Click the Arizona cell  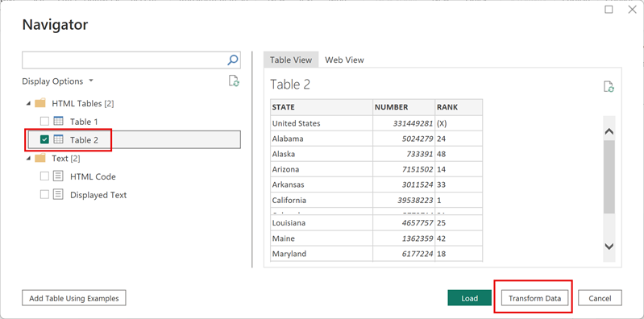(x=322, y=169)
